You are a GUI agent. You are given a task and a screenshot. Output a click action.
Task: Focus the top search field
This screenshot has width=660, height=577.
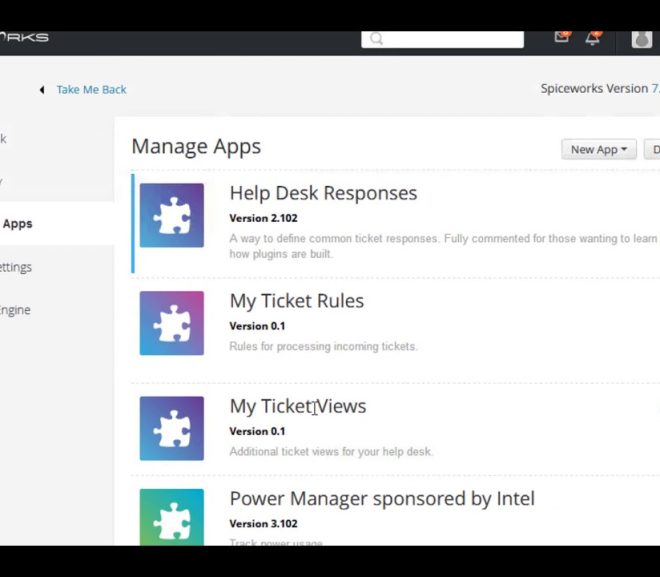pyautogui.click(x=442, y=39)
